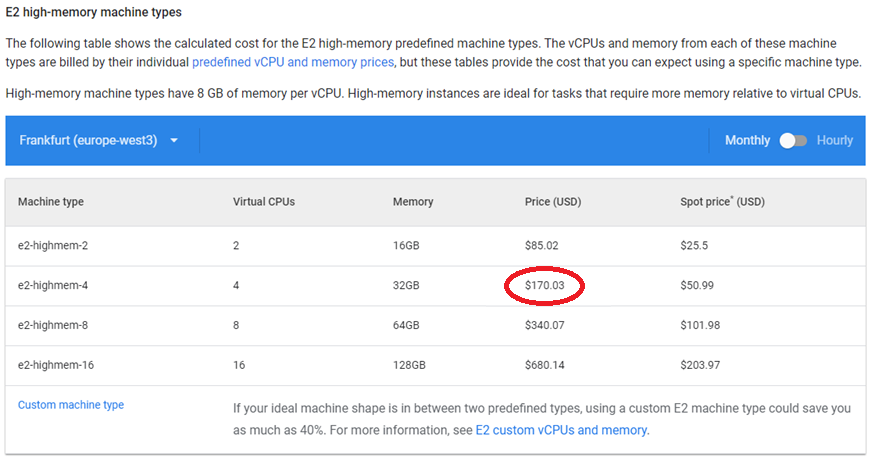Click the Virtual CPUs column header
Viewport: 873px width, 460px height.
(264, 202)
